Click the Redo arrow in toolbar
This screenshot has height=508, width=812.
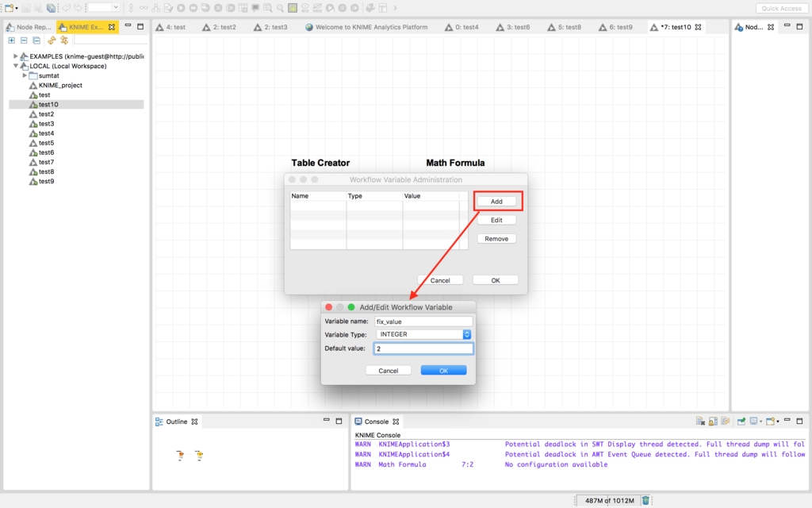[78, 8]
